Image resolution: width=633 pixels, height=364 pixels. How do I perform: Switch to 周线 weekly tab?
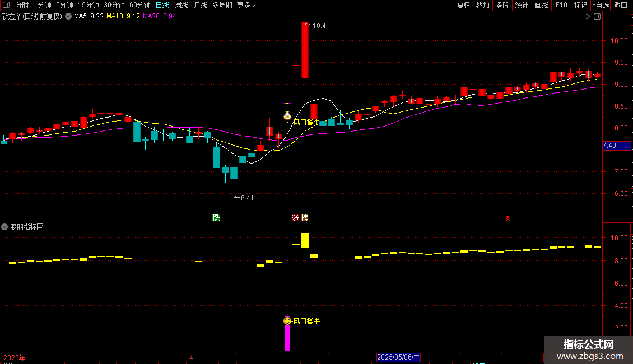[x=181, y=5]
